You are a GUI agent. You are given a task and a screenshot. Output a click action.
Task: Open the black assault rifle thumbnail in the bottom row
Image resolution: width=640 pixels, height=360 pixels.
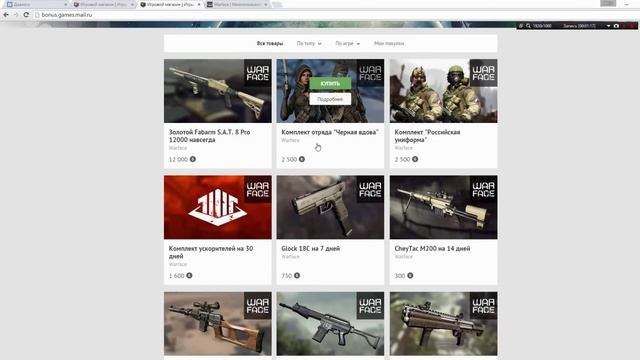pos(330,324)
